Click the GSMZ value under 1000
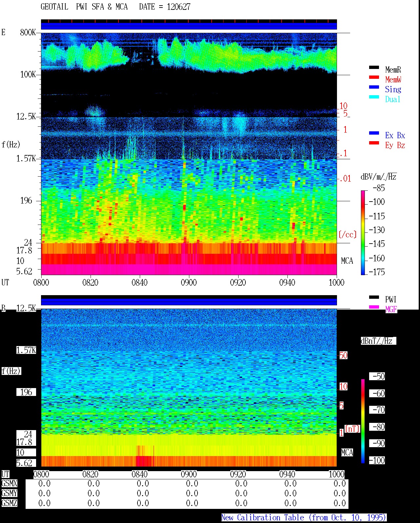 point(340,503)
